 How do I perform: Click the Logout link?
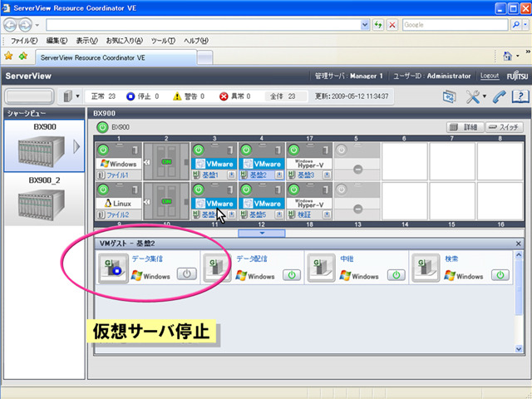(x=490, y=76)
